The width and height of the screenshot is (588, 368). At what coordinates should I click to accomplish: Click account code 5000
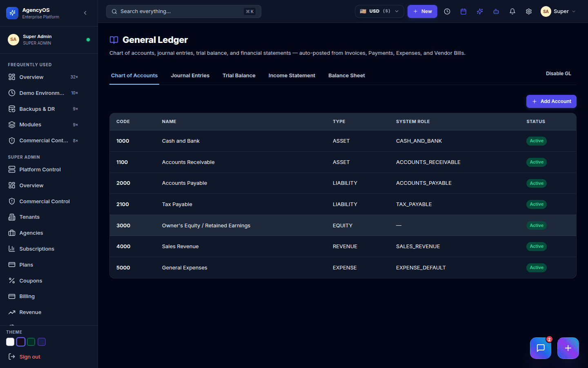[x=123, y=268]
